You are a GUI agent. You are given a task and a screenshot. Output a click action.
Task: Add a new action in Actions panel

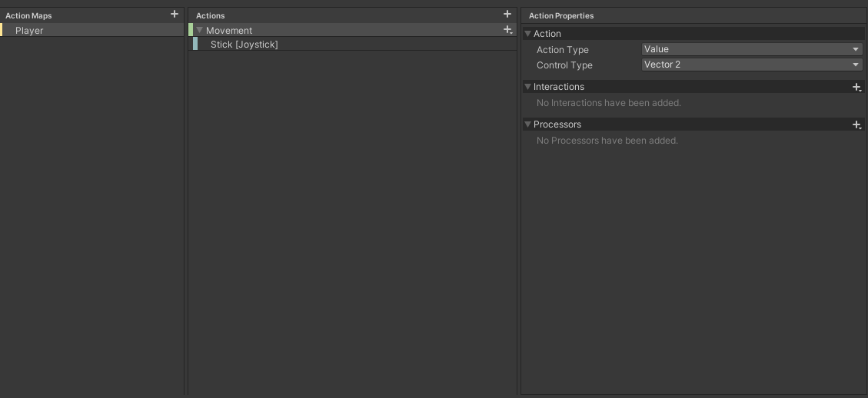click(507, 14)
